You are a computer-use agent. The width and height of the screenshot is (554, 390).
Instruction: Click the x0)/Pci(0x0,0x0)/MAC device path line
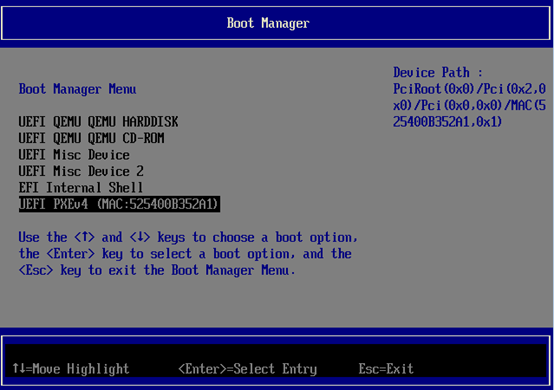point(470,105)
